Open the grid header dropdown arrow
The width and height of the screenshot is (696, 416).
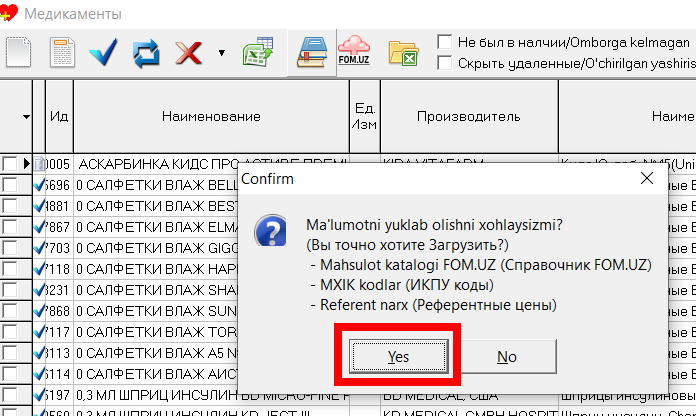click(x=26, y=117)
